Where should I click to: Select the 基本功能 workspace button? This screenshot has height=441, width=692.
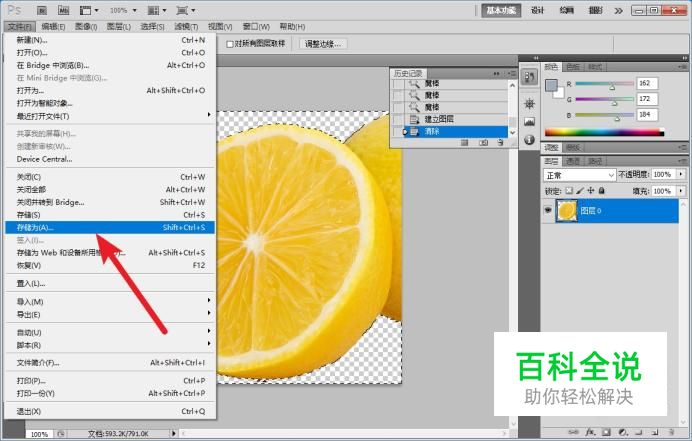tap(501, 11)
